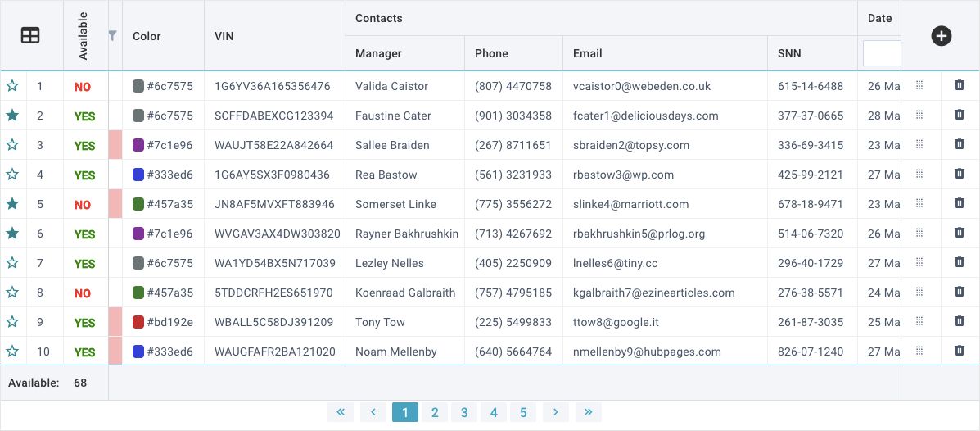
Task: Jump to last page double chevron
Action: [x=588, y=412]
